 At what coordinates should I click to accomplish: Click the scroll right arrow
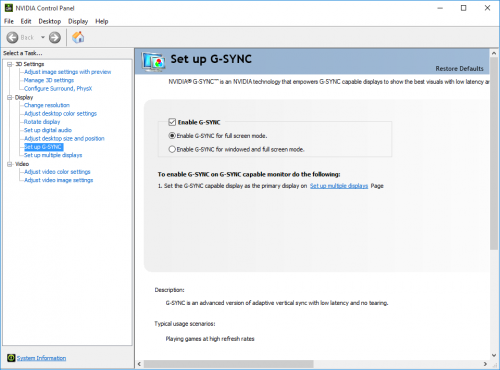485,364
